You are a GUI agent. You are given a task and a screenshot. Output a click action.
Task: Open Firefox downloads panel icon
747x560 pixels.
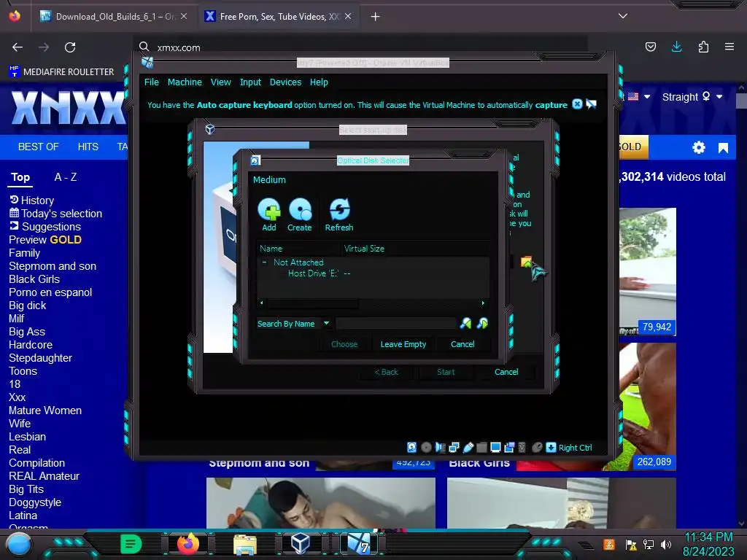coord(676,47)
